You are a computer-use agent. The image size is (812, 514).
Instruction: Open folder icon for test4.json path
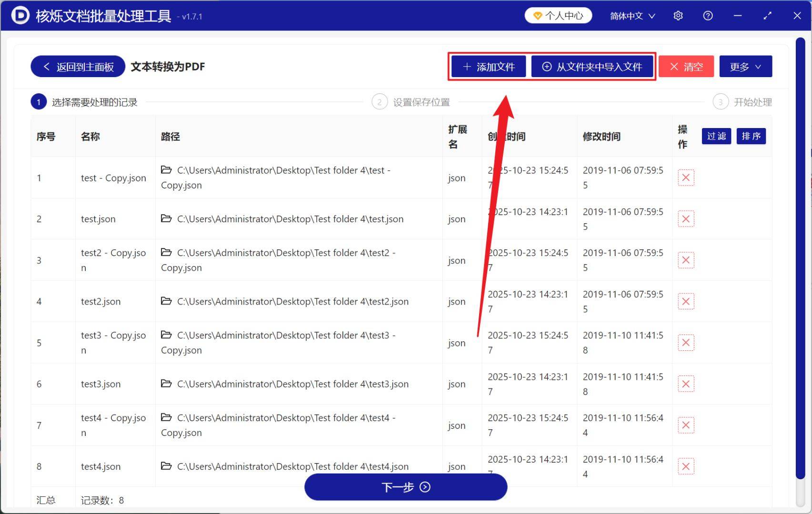pos(166,466)
